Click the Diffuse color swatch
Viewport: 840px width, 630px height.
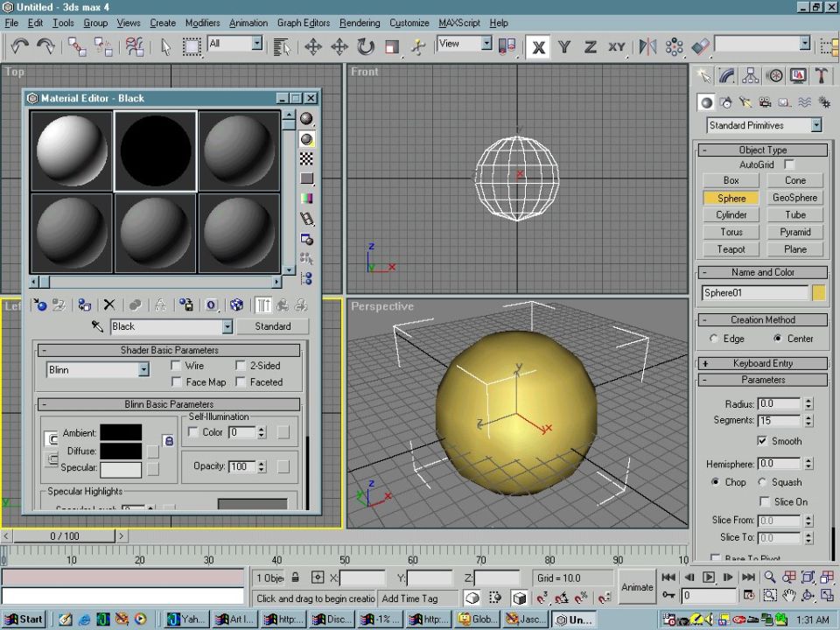point(121,451)
